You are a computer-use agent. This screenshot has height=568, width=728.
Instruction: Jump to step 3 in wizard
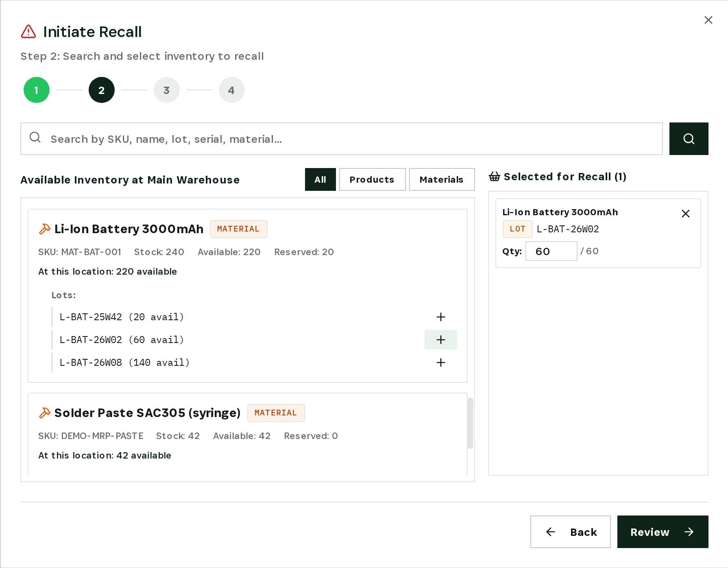tap(167, 90)
